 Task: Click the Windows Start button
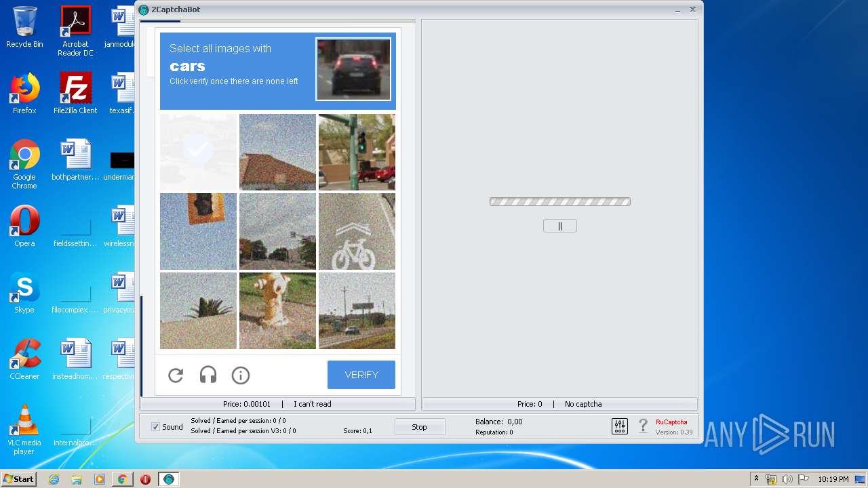pos(18,479)
